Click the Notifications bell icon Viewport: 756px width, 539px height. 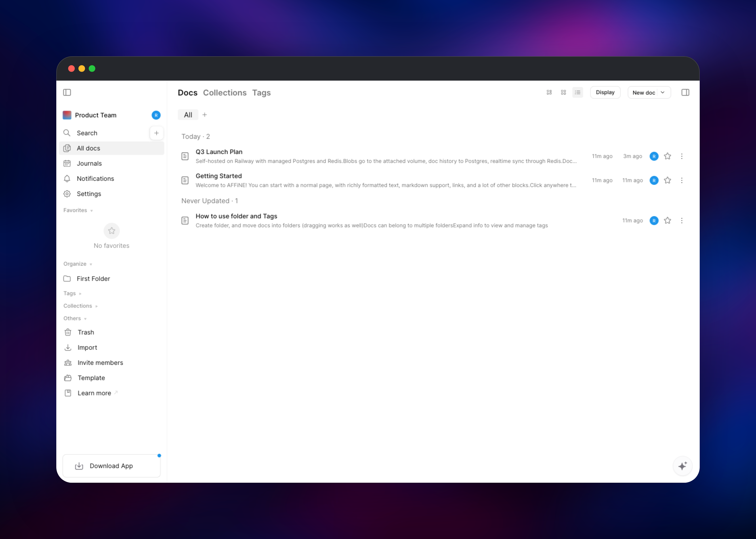[67, 178]
